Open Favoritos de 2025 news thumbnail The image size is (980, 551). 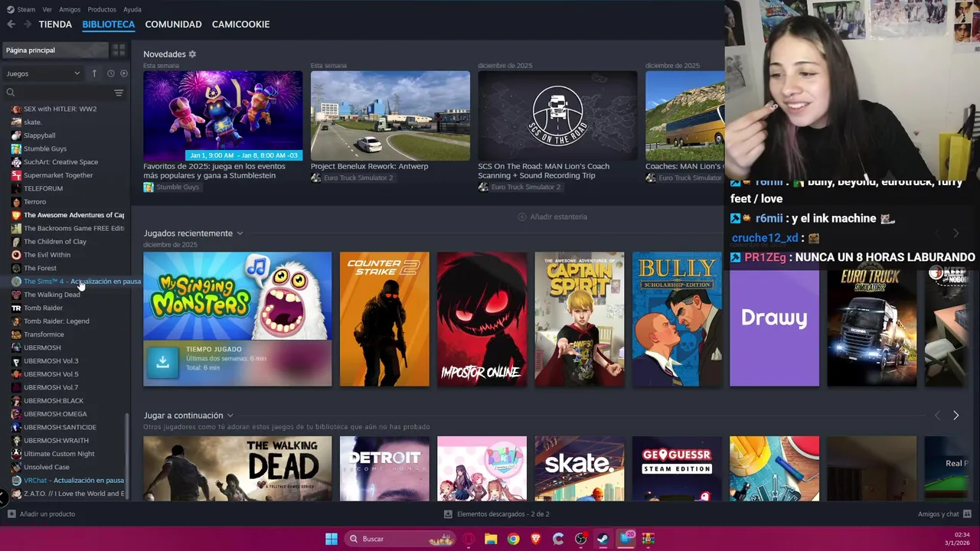click(223, 116)
